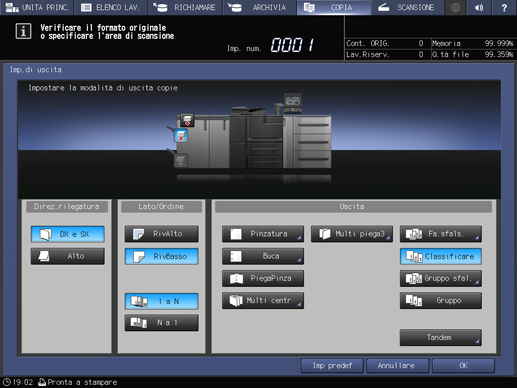The image size is (517, 388).
Task: Select Classificare sort mode
Action: tap(441, 256)
